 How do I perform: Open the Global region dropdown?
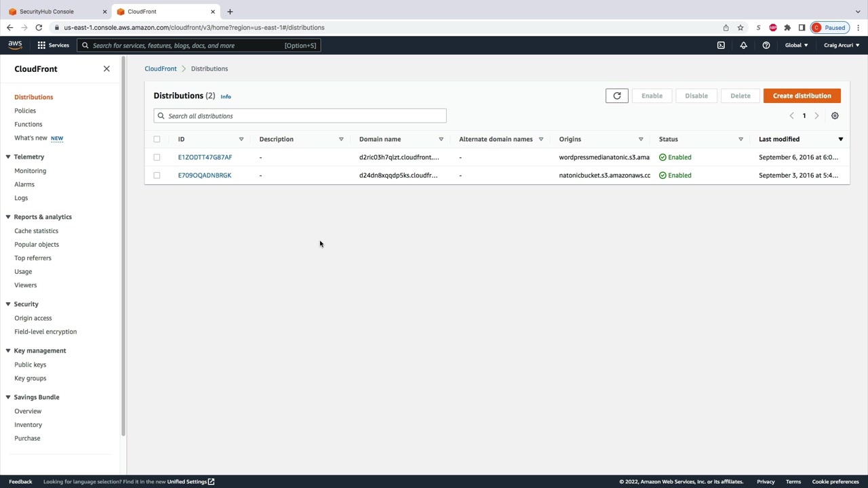tap(796, 45)
